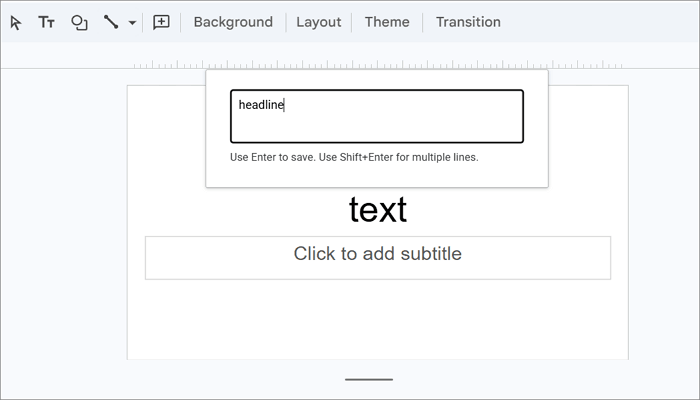This screenshot has width=700, height=400.
Task: Open the Transition panel
Action: (468, 22)
